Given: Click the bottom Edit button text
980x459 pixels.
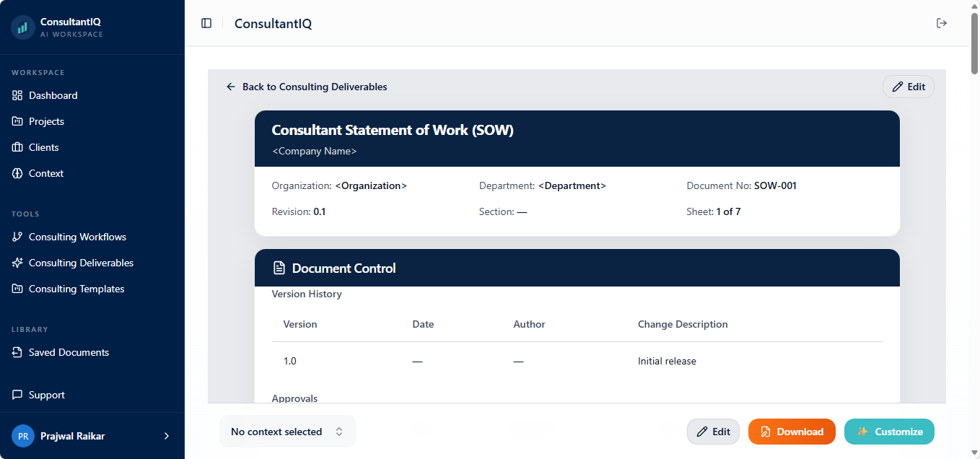Looking at the screenshot, I should [x=722, y=432].
